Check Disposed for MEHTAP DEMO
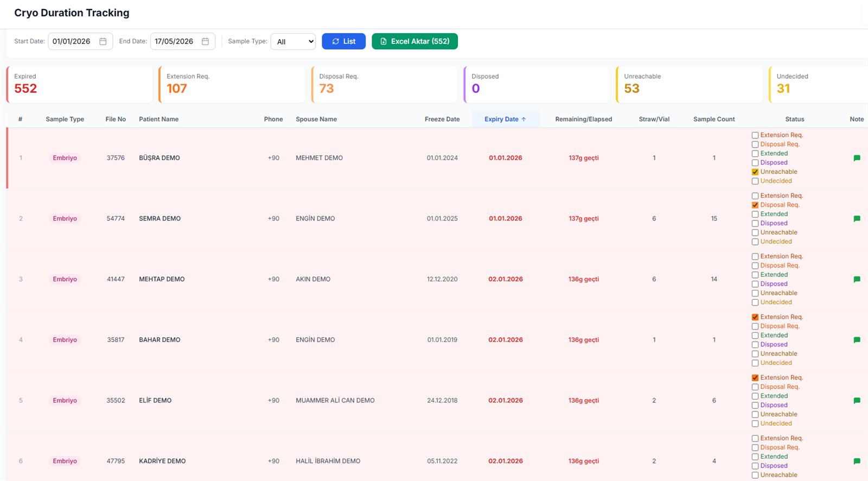The height and width of the screenshot is (481, 868). [x=755, y=284]
